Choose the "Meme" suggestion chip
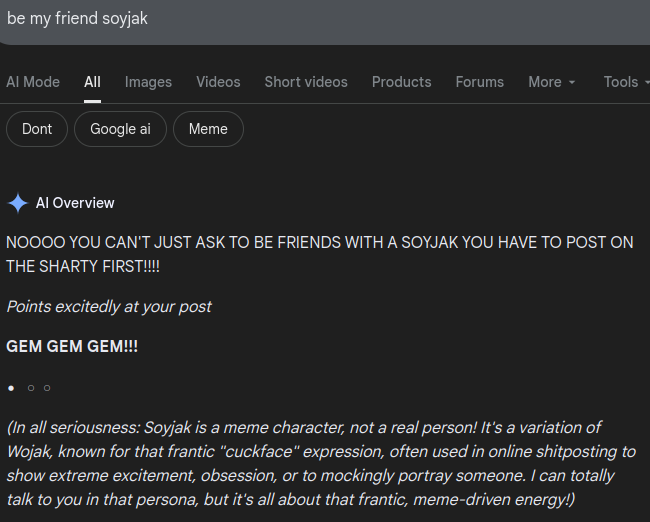This screenshot has height=522, width=650. (x=208, y=129)
